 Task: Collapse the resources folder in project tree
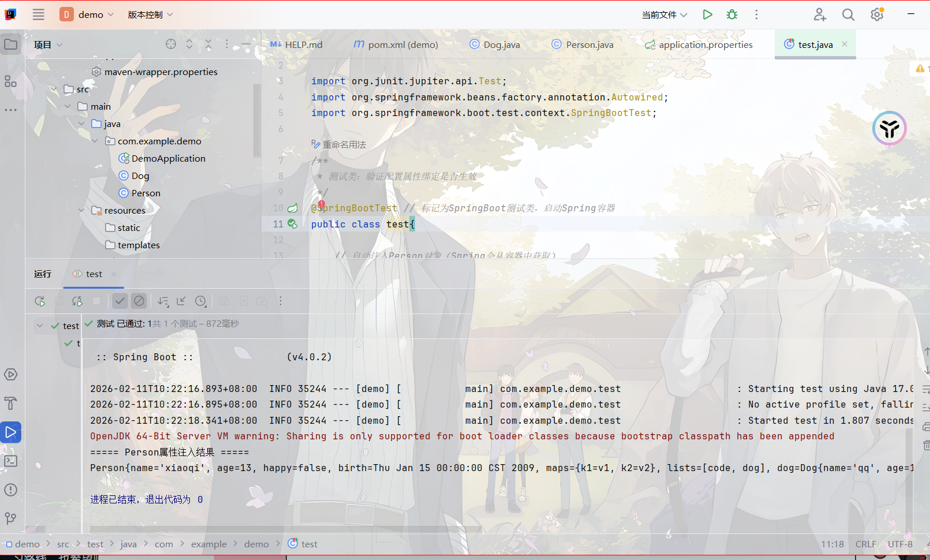[82, 211]
